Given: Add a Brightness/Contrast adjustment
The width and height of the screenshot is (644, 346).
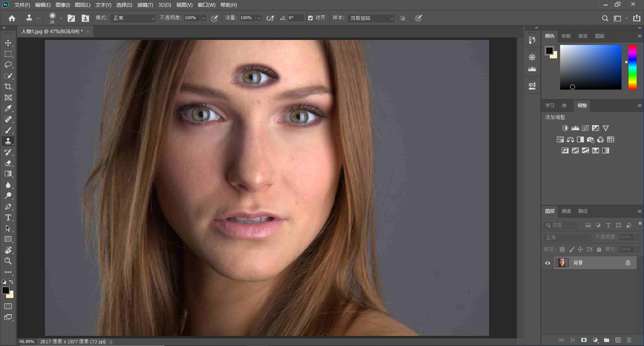Looking at the screenshot, I should pos(565,128).
